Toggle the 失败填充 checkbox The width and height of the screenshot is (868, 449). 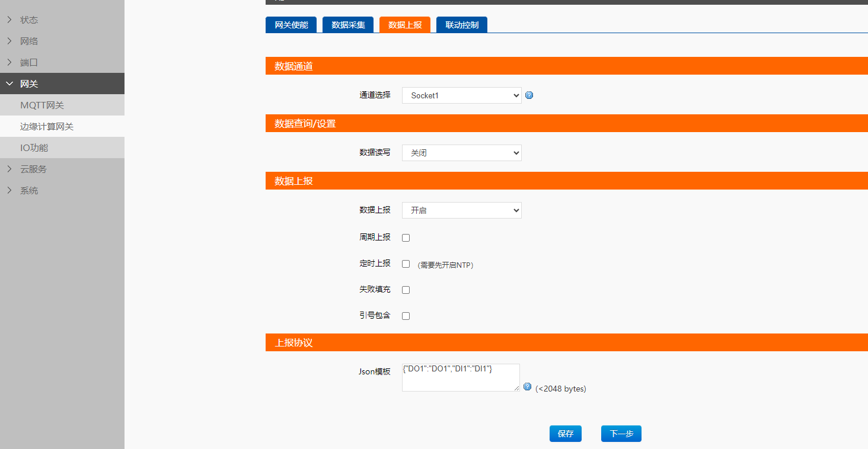coord(406,290)
